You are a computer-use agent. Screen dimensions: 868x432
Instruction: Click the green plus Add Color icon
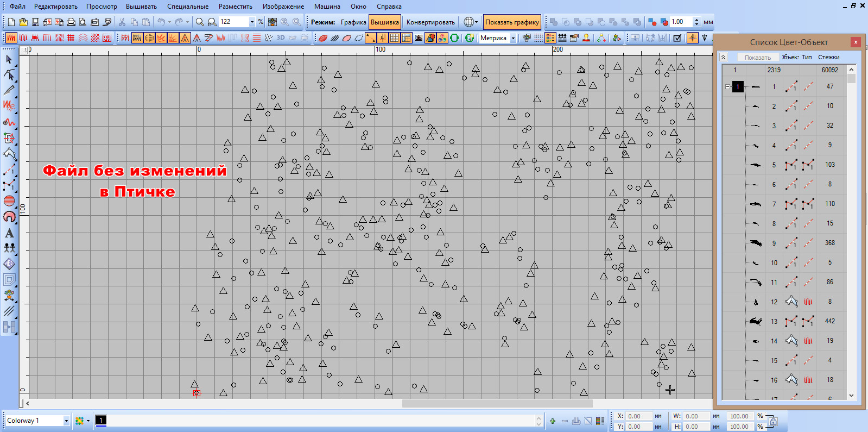(553, 421)
